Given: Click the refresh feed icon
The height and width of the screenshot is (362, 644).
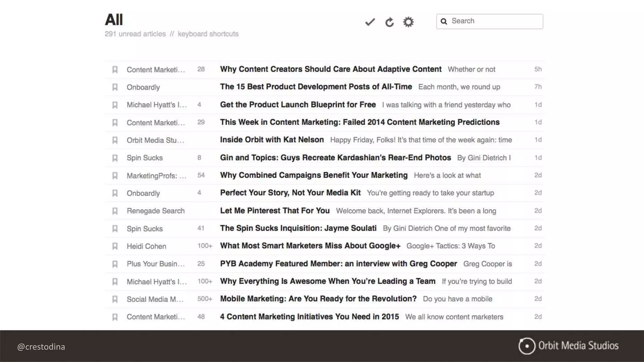Looking at the screenshot, I should point(389,22).
